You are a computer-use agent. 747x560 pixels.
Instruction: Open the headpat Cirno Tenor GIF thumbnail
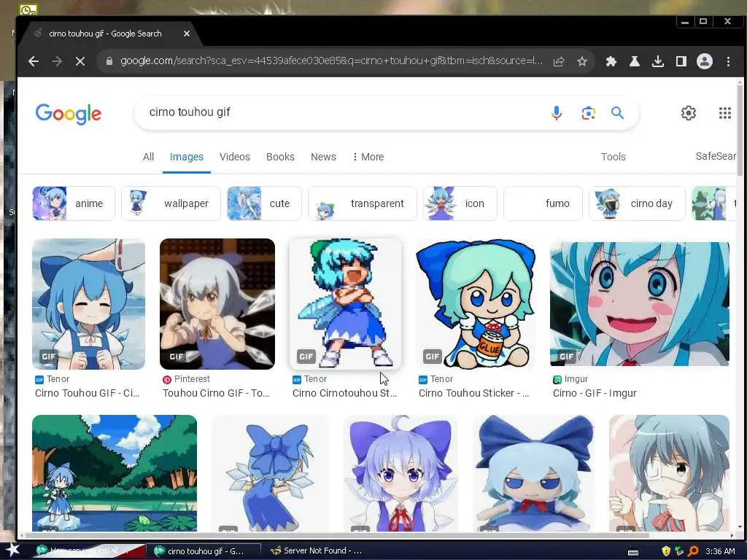coord(88,304)
